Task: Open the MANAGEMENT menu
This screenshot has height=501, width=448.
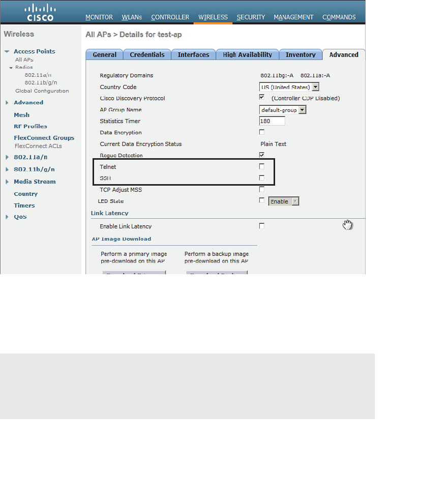Action: [x=293, y=17]
